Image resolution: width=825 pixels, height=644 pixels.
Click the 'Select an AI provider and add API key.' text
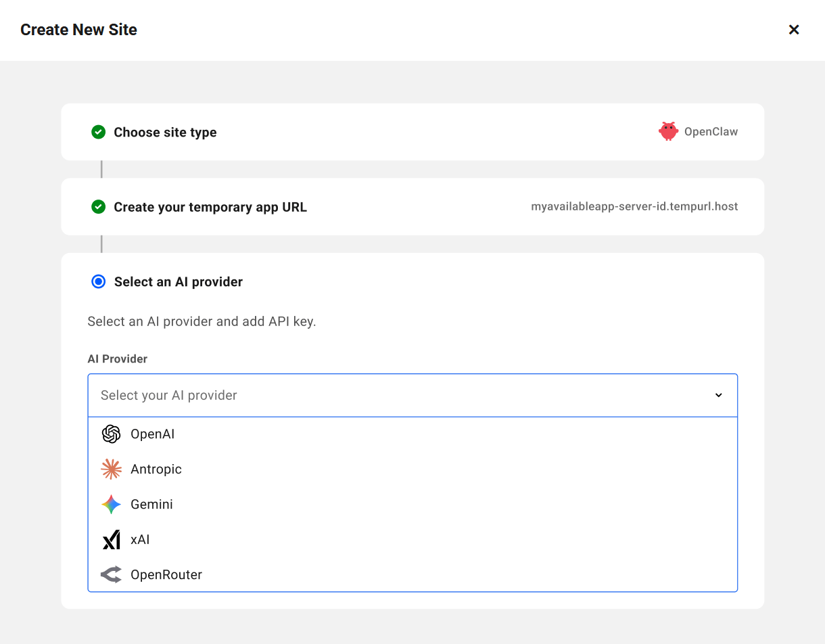[x=202, y=321]
